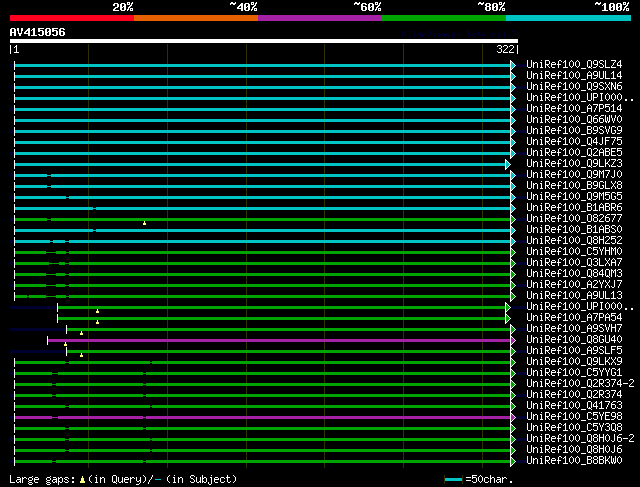Image resolution: width=640 pixels, height=487 pixels.
Task: Click the purple alignment bar for C5YE98
Action: (x=263, y=418)
